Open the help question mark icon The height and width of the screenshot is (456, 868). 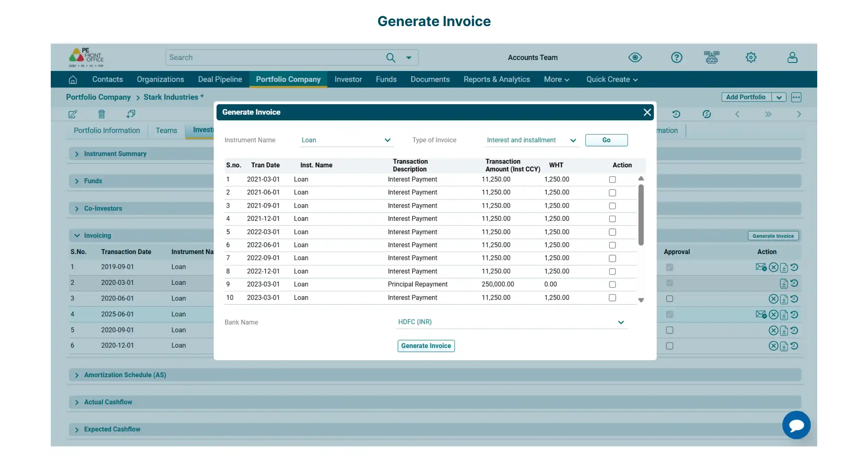(x=677, y=57)
